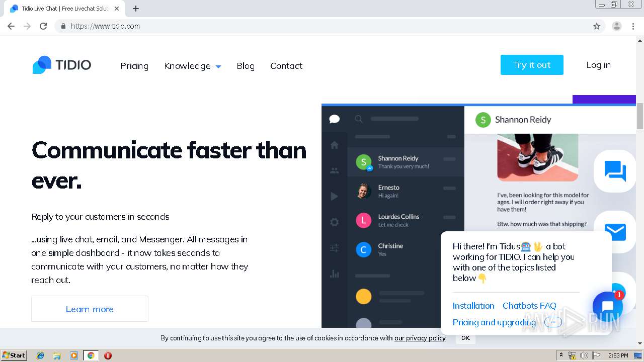Click the Learn more button
This screenshot has height=362, width=644.
tap(90, 309)
